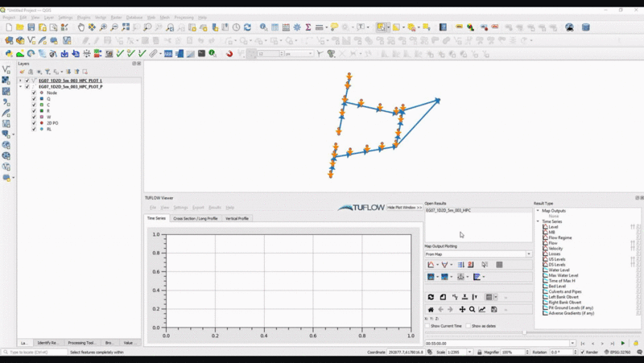Screen dimensions: 644x363
Task: Select the Flow Regime result type
Action: pos(560,237)
